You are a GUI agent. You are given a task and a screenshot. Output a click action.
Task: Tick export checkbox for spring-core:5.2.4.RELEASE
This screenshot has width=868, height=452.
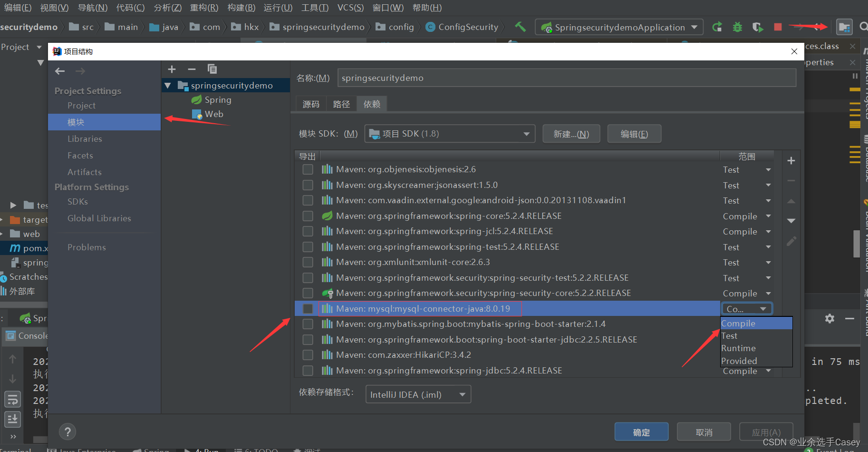308,216
